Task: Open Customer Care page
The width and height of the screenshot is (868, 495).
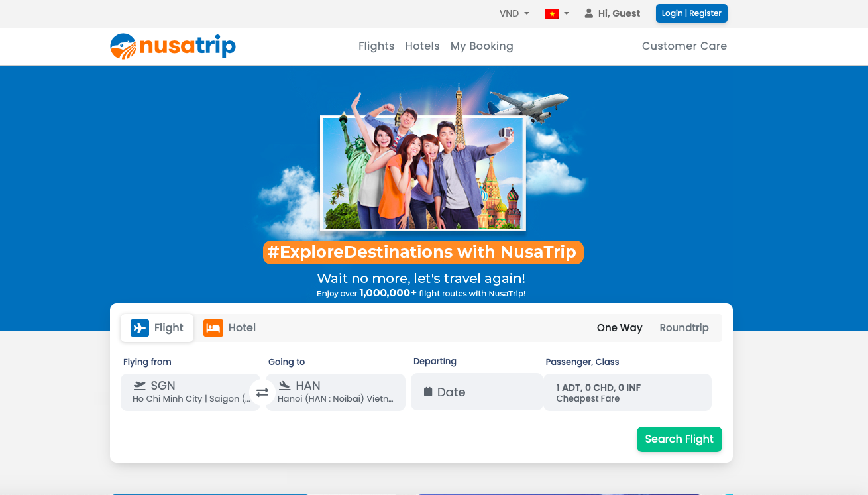Action: point(684,46)
